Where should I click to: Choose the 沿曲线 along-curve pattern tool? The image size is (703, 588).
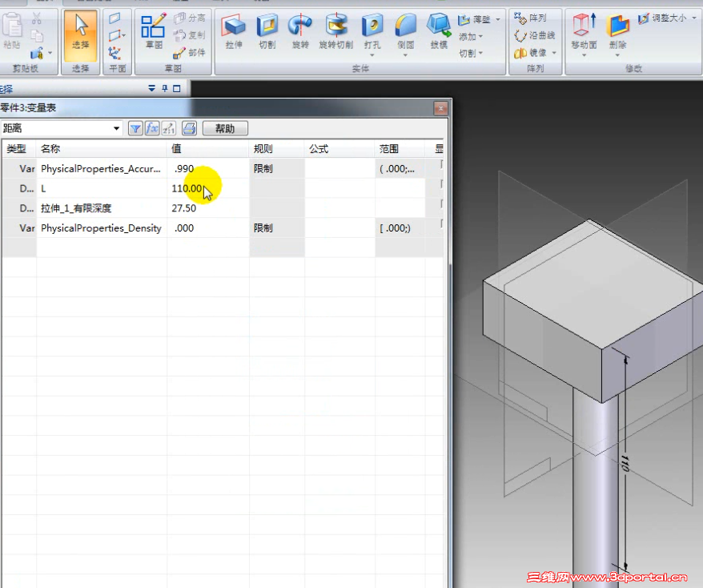tap(534, 35)
